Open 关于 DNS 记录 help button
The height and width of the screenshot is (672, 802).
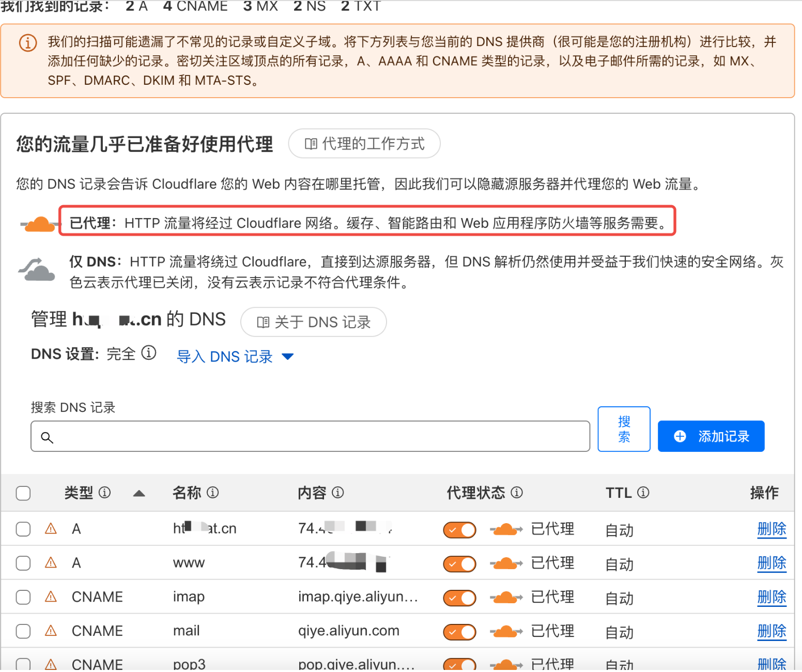314,322
